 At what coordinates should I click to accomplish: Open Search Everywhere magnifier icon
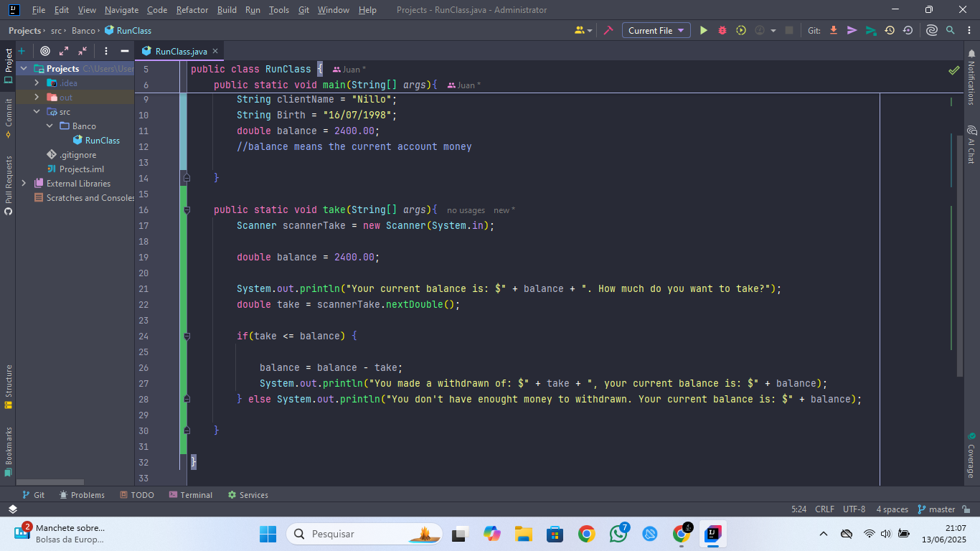(x=950, y=30)
